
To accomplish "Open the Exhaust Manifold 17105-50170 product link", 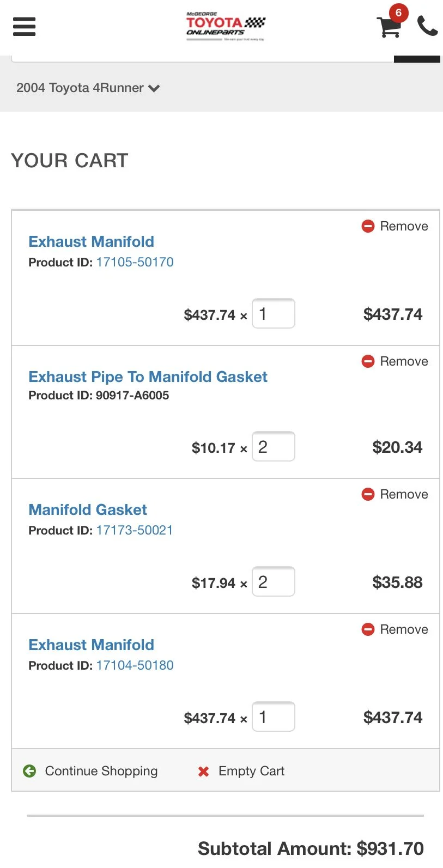I will [x=92, y=241].
